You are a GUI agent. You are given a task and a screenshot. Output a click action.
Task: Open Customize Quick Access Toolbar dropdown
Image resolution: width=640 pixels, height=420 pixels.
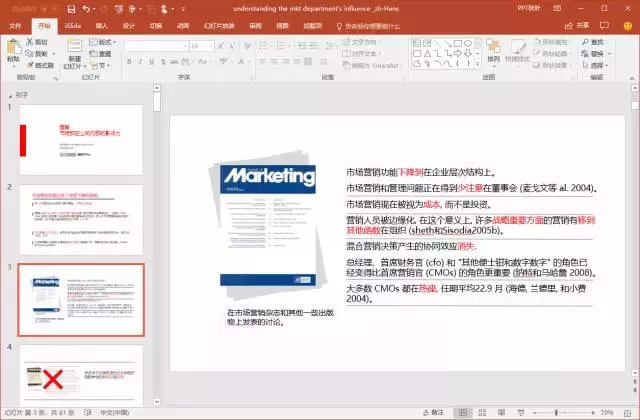coord(183,9)
